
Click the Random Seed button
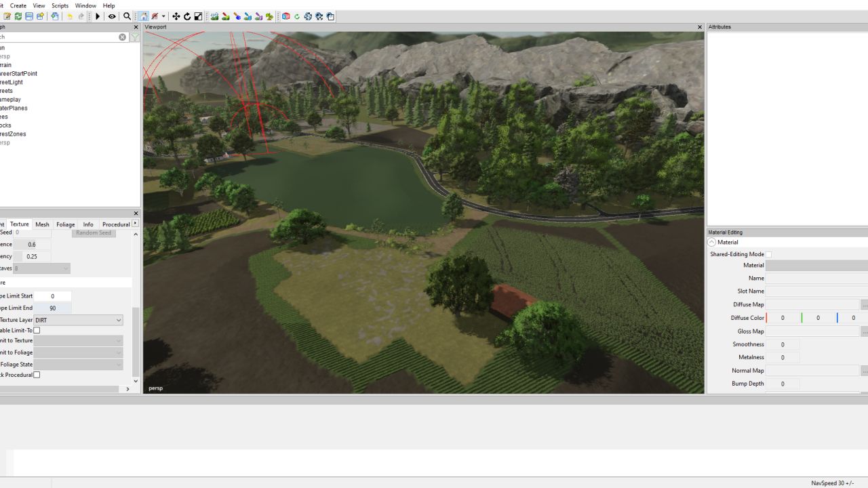pyautogui.click(x=94, y=232)
